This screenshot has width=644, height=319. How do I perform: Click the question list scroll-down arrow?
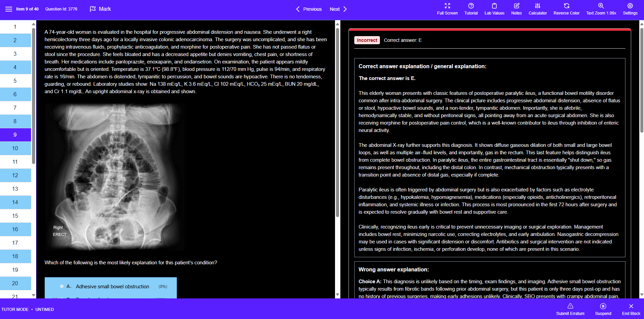coord(33,295)
